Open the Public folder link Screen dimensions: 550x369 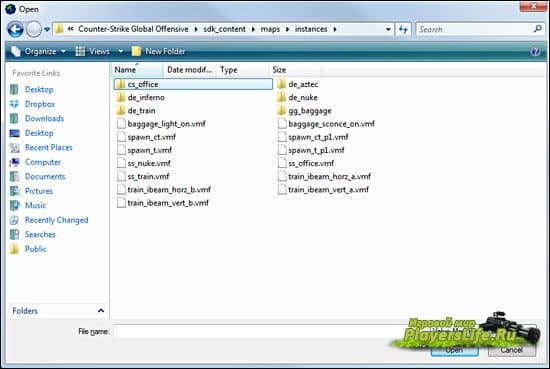(x=28, y=249)
